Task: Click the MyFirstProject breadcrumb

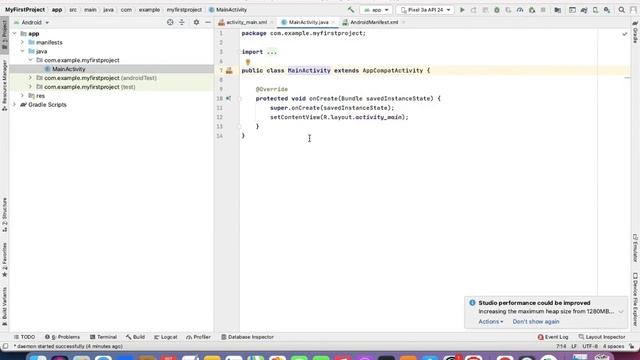Action: click(25, 10)
